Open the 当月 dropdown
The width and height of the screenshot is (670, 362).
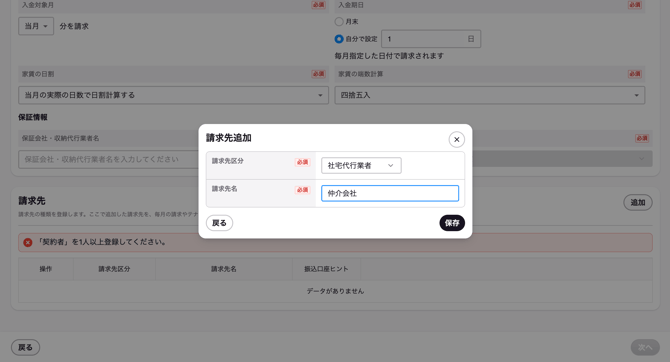click(36, 26)
